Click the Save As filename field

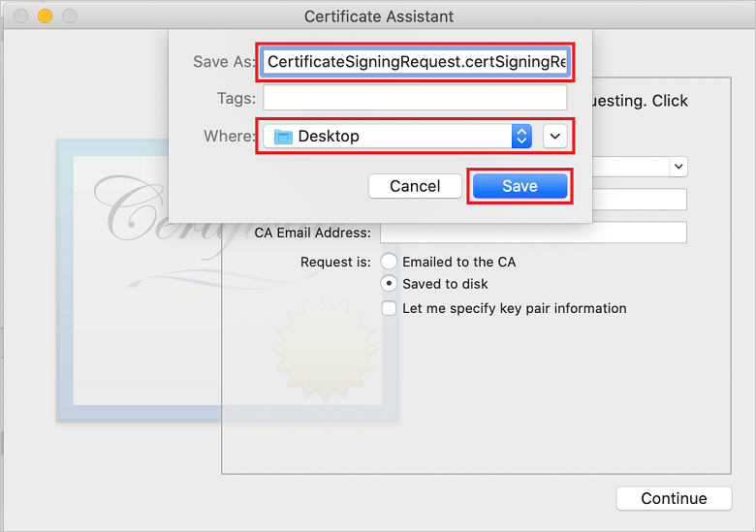pos(415,62)
